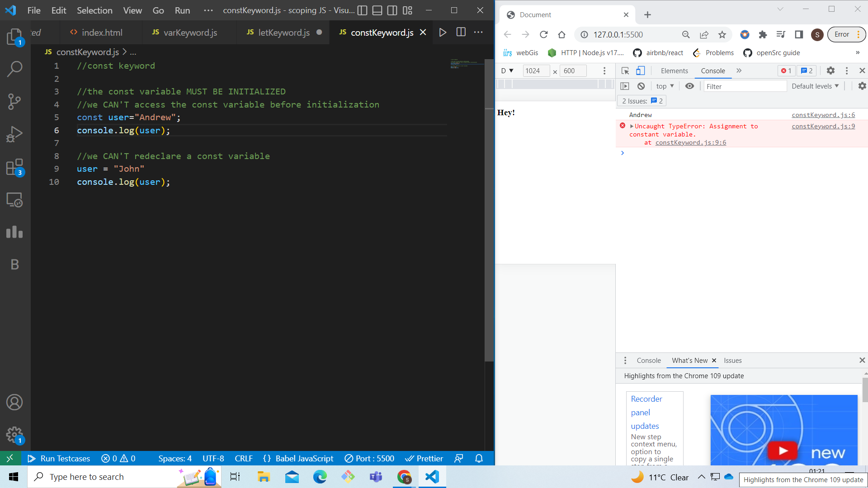Open Chrome Extensions puzzle icon
Image resolution: width=868 pixels, height=488 pixels.
click(763, 34)
